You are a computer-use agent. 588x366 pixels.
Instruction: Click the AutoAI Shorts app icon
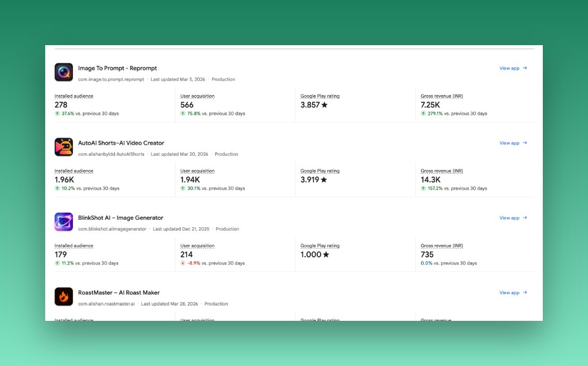tap(64, 147)
